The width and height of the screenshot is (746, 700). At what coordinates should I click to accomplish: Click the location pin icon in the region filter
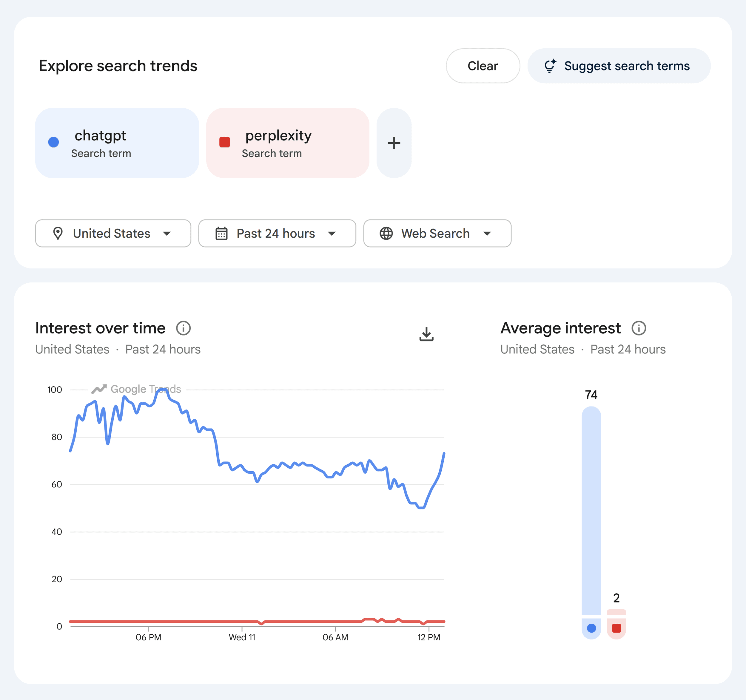point(58,233)
